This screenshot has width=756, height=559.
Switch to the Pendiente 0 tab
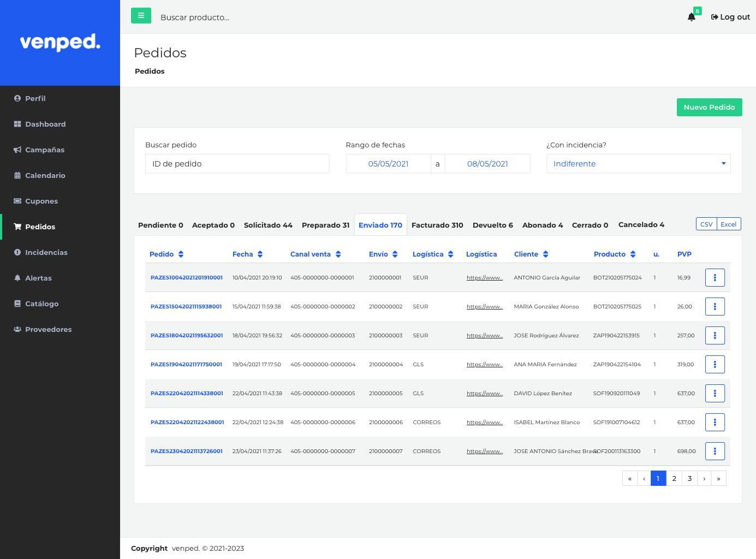(160, 225)
